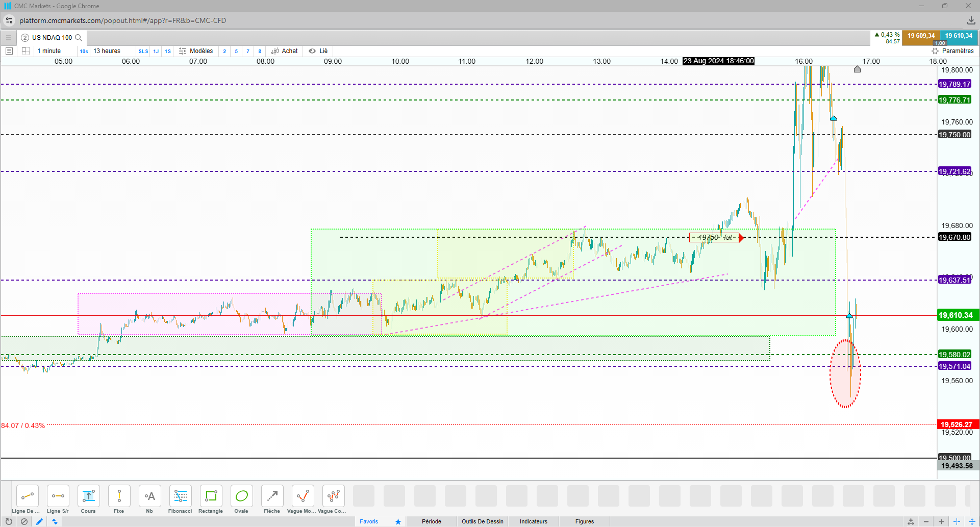Open Paramètres settings
The height and width of the screenshot is (527, 980).
952,51
